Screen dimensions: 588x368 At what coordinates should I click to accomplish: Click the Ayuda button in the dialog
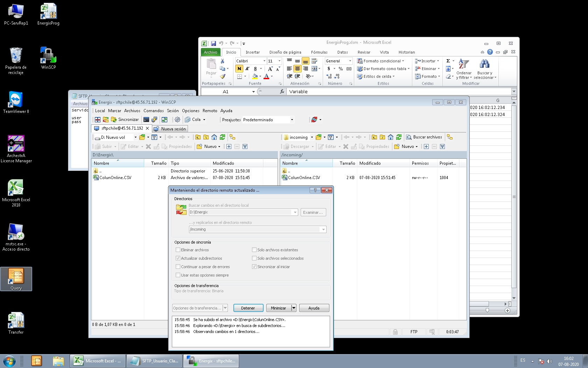click(314, 308)
